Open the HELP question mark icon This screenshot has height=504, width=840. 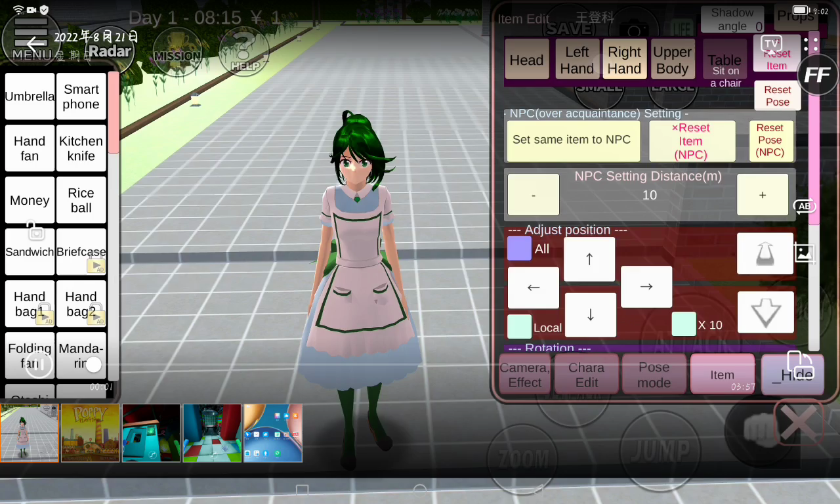pyautogui.click(x=243, y=52)
